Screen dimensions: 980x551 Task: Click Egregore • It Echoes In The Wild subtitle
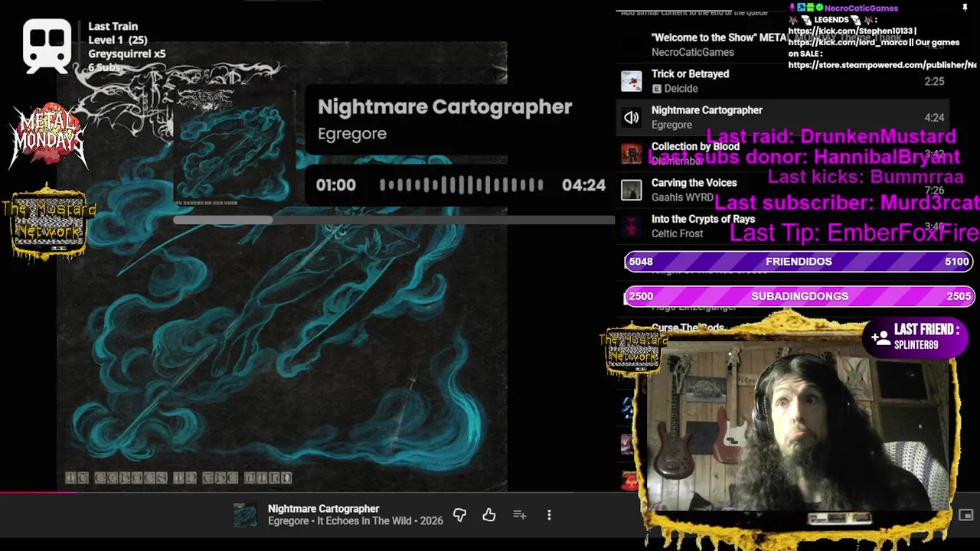[355, 521]
